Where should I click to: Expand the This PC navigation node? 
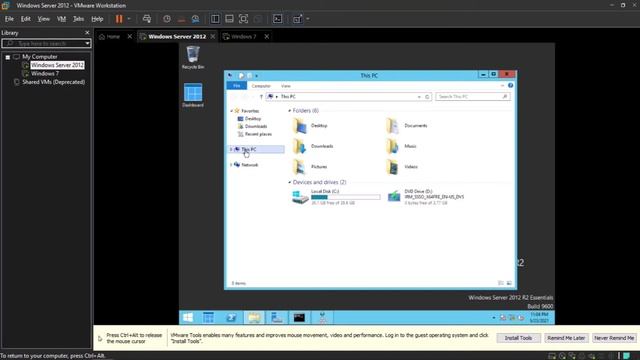tap(231, 149)
